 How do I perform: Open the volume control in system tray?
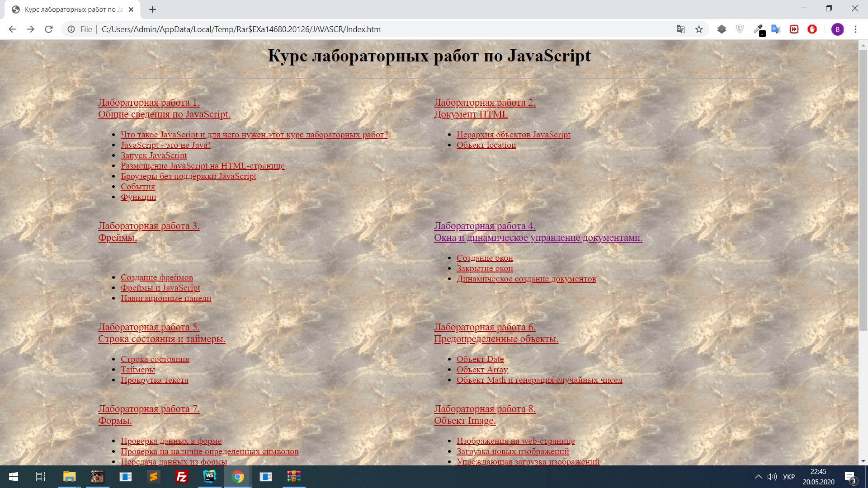(x=772, y=477)
